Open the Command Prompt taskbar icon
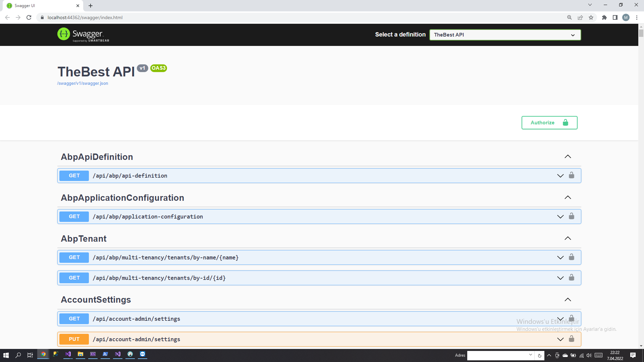 pyautogui.click(x=93, y=354)
